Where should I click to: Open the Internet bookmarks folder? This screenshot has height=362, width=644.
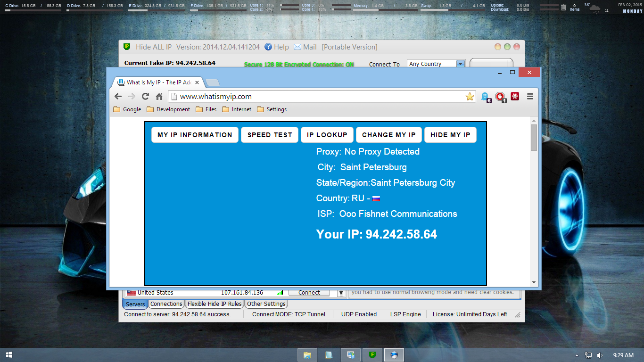tap(237, 109)
